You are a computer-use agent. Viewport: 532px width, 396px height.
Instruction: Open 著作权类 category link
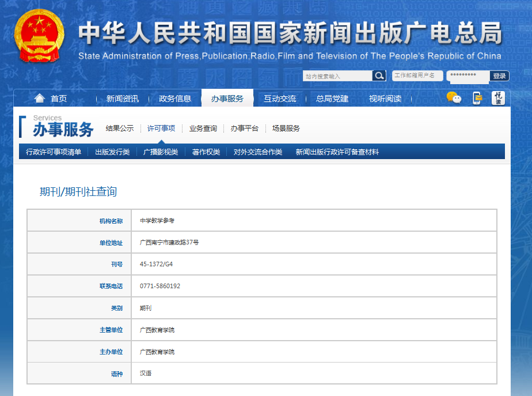click(206, 152)
